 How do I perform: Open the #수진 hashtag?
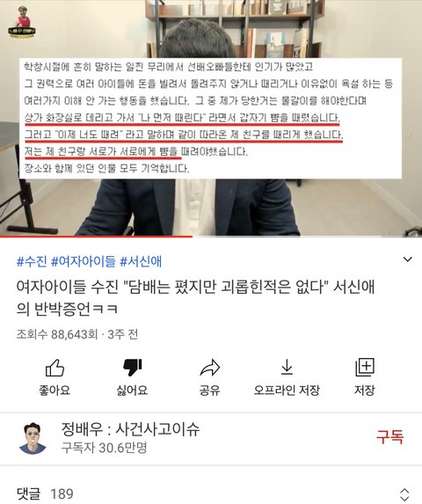pos(32,261)
